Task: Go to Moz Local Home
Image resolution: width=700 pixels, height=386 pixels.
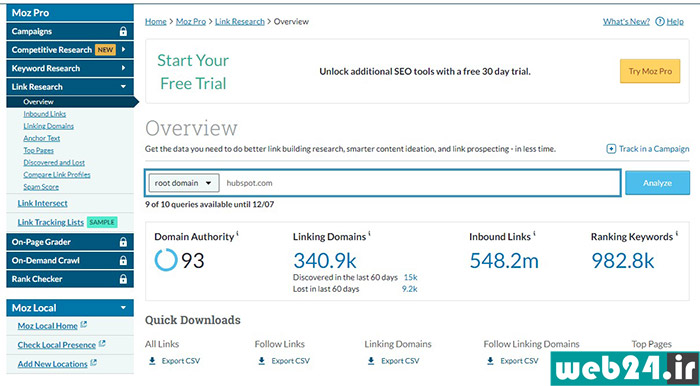Action: (48, 326)
